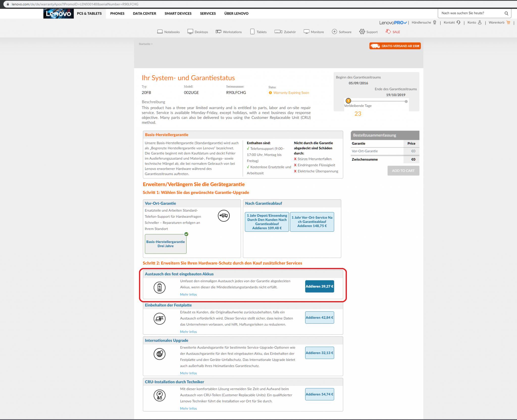Viewport: 517px width, 420px height.
Task: Click the battery replacement icon
Action: (160, 287)
